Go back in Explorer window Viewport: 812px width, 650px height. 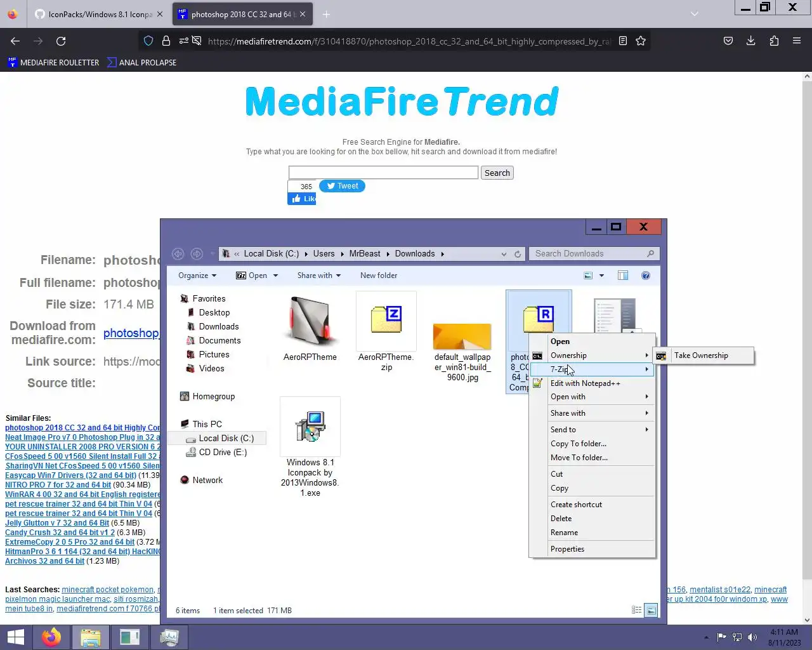click(x=178, y=254)
